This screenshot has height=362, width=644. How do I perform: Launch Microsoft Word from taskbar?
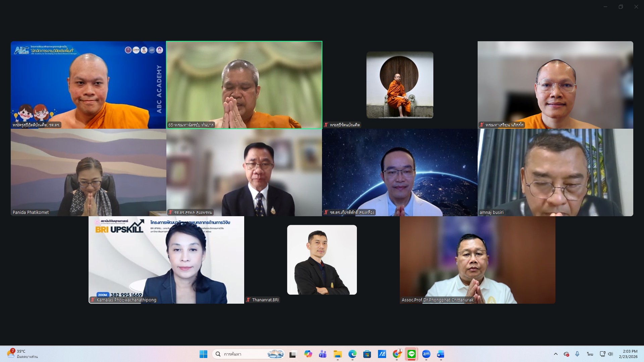(x=440, y=354)
